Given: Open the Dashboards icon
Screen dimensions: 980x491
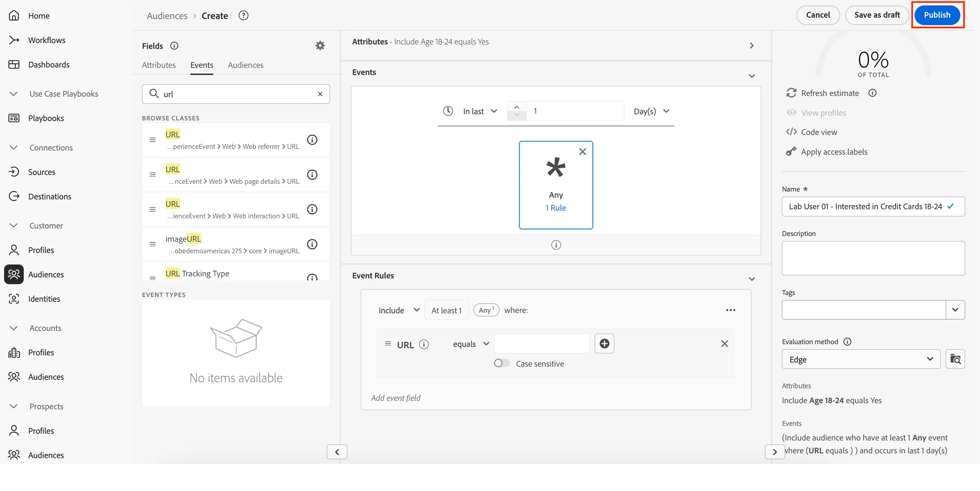Looking at the screenshot, I should tap(14, 64).
